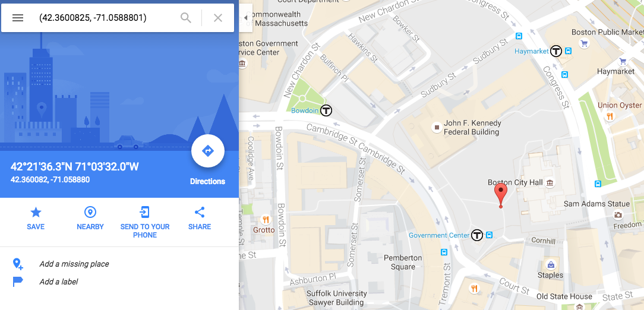Add a label to this location

tap(58, 281)
